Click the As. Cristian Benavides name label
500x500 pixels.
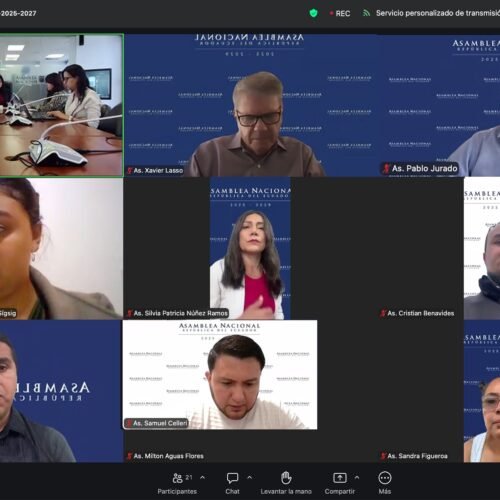pyautogui.click(x=421, y=313)
